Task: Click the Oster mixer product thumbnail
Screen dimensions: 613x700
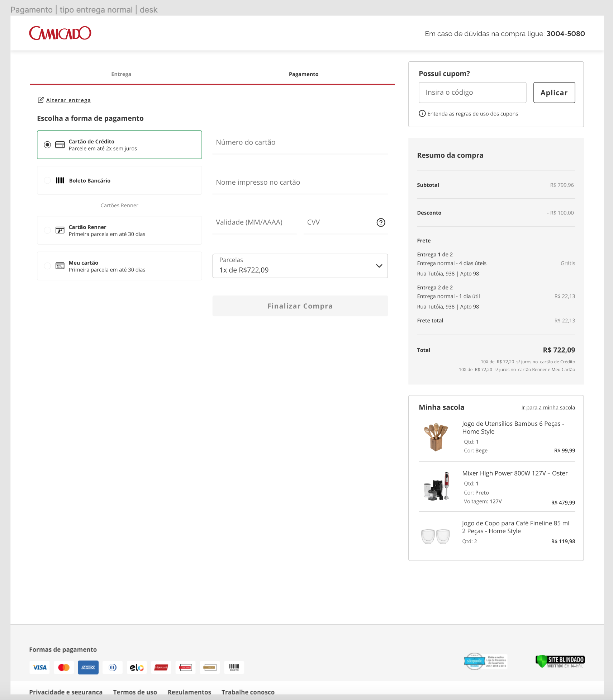Action: click(x=436, y=486)
